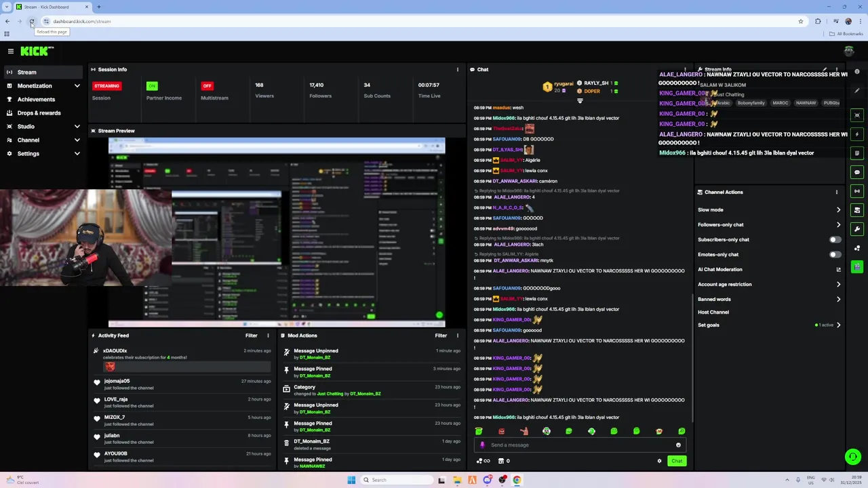Click xDAOUDix subscription activity entry
Screen dimensions: 868x488
point(183,360)
